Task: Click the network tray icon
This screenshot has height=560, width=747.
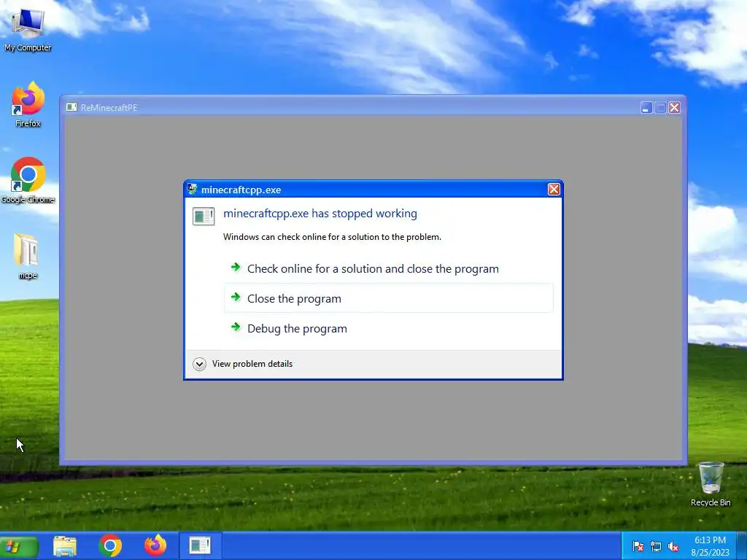Action: 656,546
